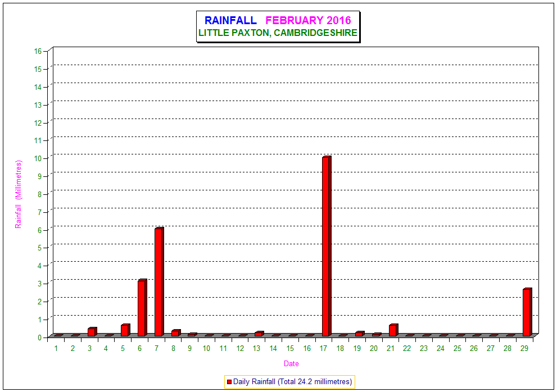
Task: Click the 'RAINFALL' title word
Action: [230, 20]
